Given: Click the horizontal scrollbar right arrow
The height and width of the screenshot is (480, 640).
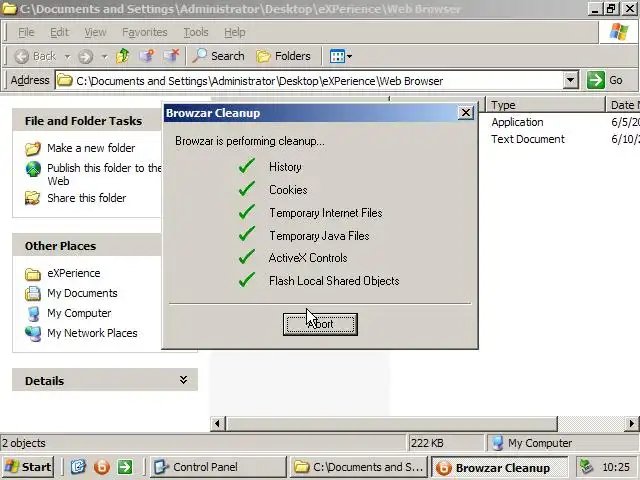Looking at the screenshot, I should 632,424.
